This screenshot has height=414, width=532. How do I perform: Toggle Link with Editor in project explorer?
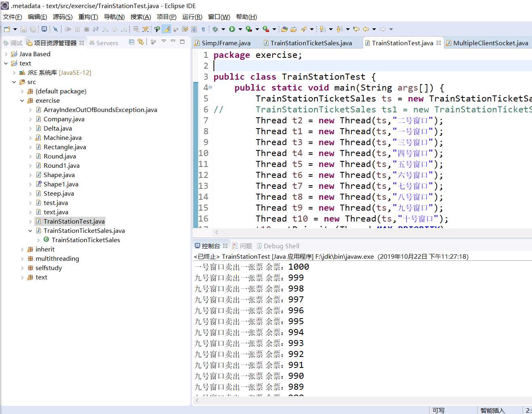[140, 42]
